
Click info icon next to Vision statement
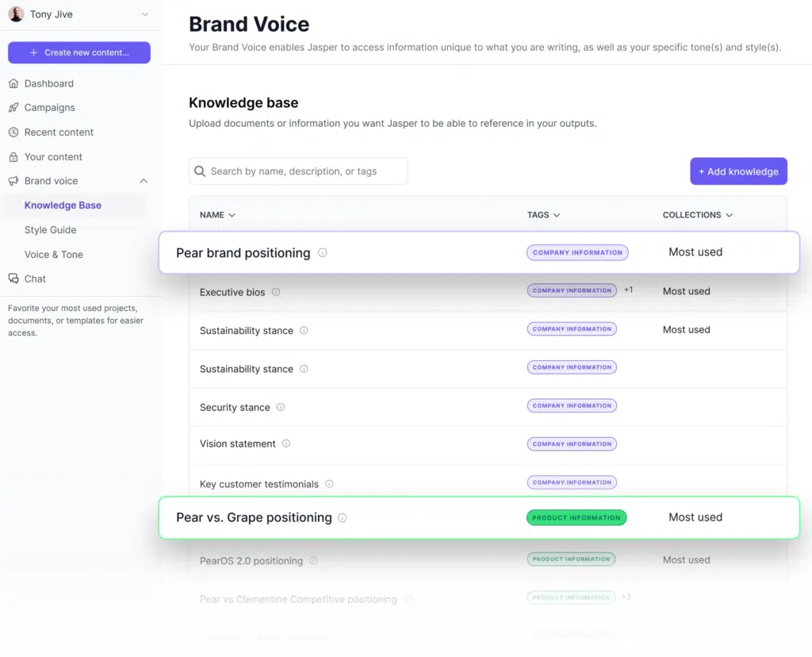[286, 444]
